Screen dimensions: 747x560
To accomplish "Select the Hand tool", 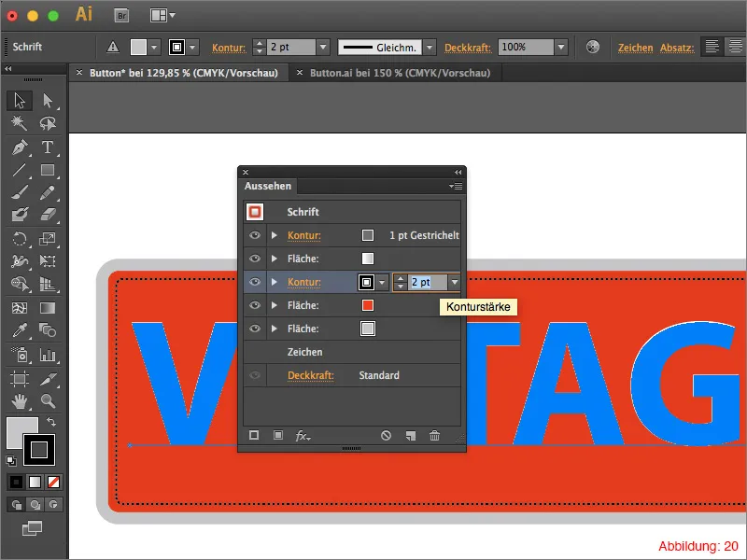I will click(20, 401).
